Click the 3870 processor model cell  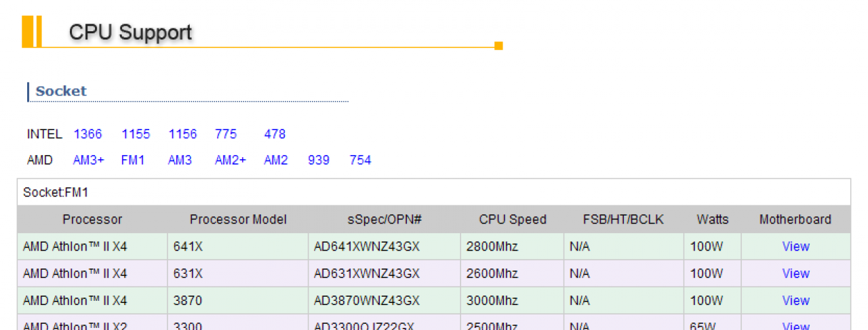pos(238,300)
